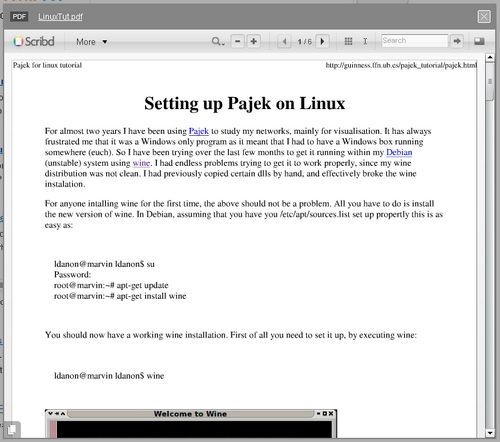The image size is (500, 442).
Task: Submit search with the arrow button
Action: [457, 41]
